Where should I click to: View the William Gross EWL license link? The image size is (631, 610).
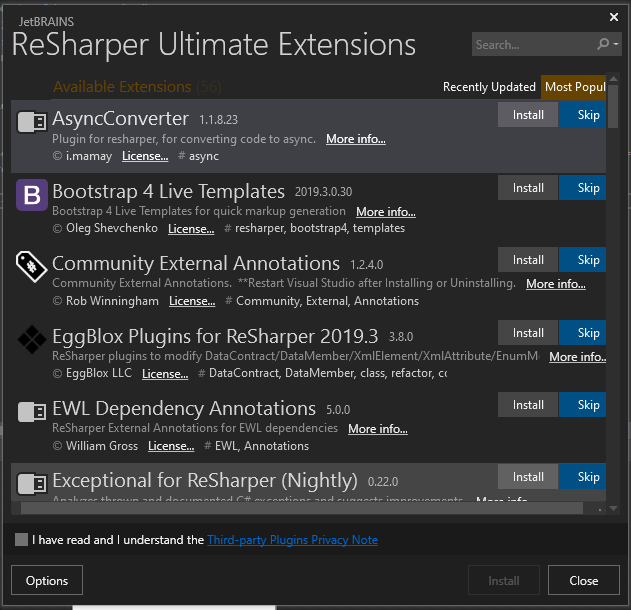[x=171, y=446]
